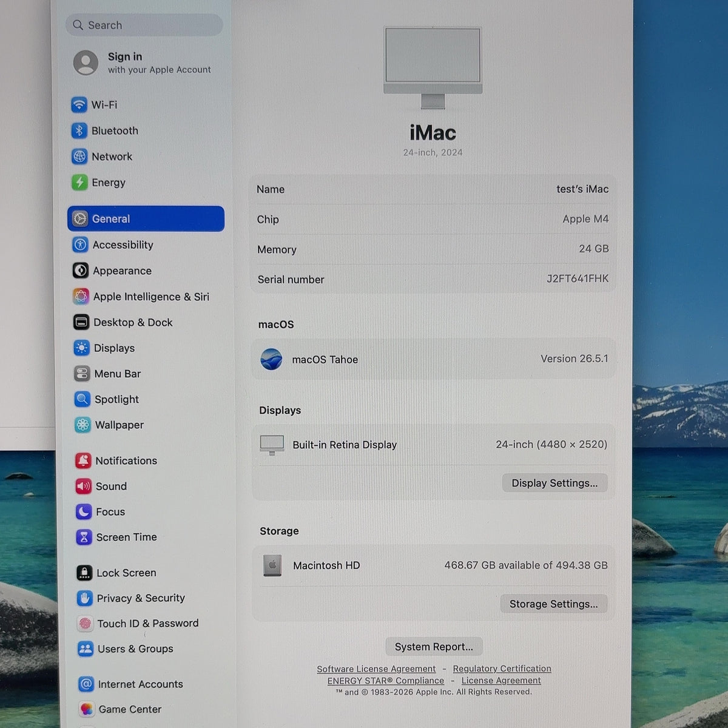Viewport: 728px width, 728px height.
Task: Select the Game Center icon
Action: [x=87, y=709]
